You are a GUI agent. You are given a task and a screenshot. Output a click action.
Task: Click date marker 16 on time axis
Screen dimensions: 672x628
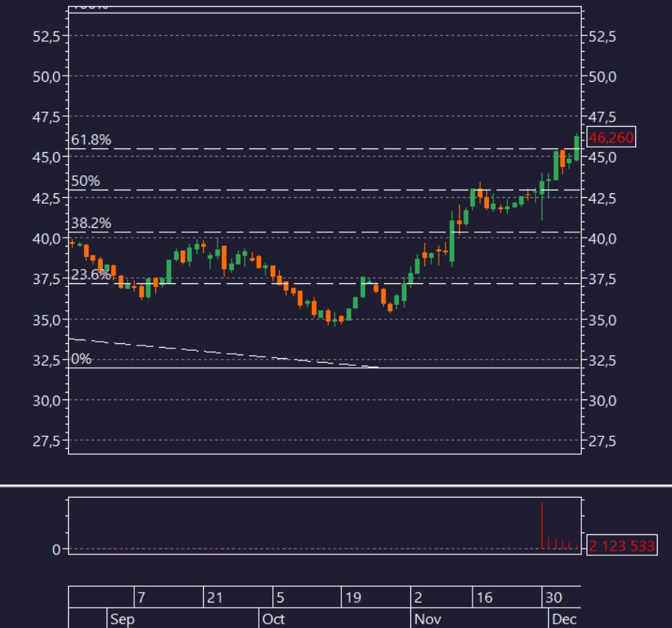pos(484,597)
